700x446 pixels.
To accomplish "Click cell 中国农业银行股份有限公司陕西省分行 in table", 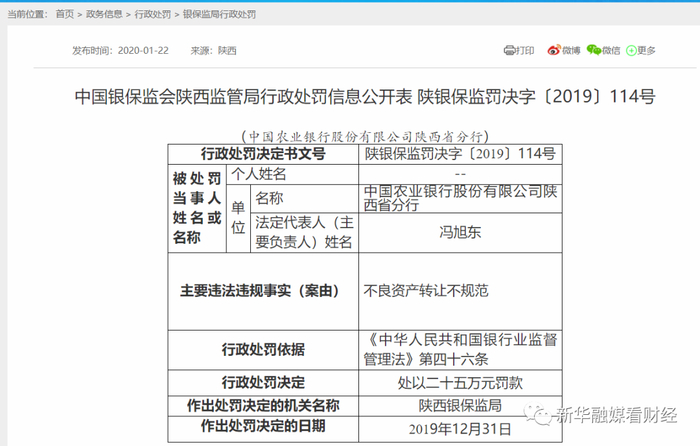I will pos(460,198).
